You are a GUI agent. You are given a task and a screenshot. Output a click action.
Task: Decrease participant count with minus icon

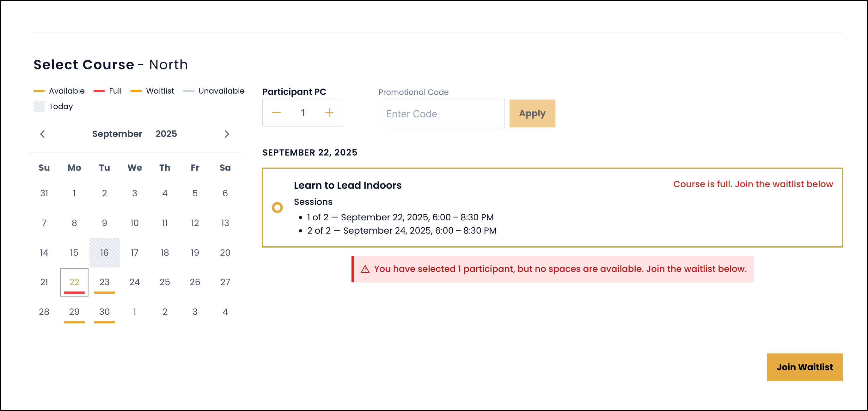click(276, 113)
